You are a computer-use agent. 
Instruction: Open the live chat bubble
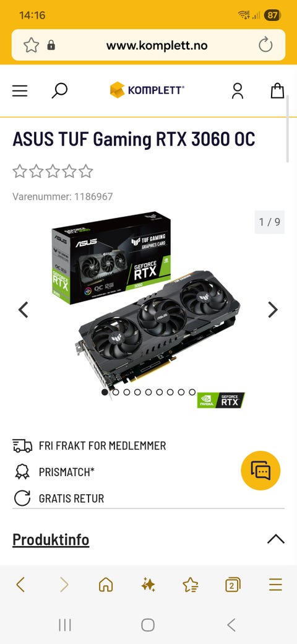[260, 471]
